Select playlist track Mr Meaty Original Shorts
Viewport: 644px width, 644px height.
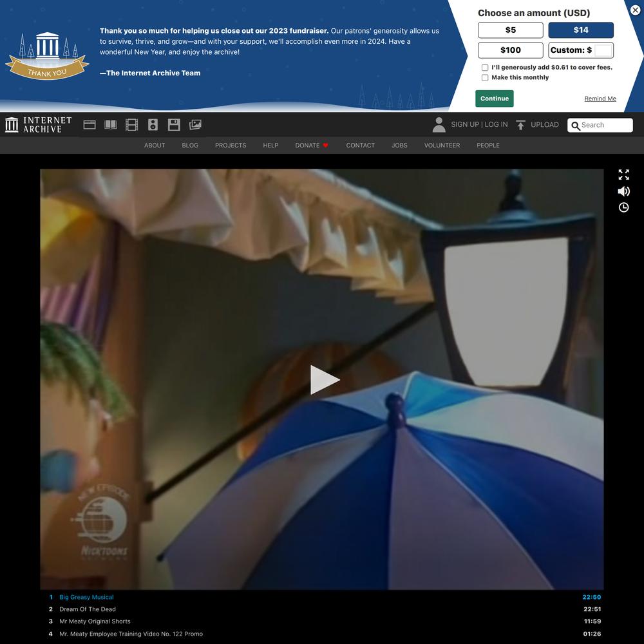[x=95, y=621]
